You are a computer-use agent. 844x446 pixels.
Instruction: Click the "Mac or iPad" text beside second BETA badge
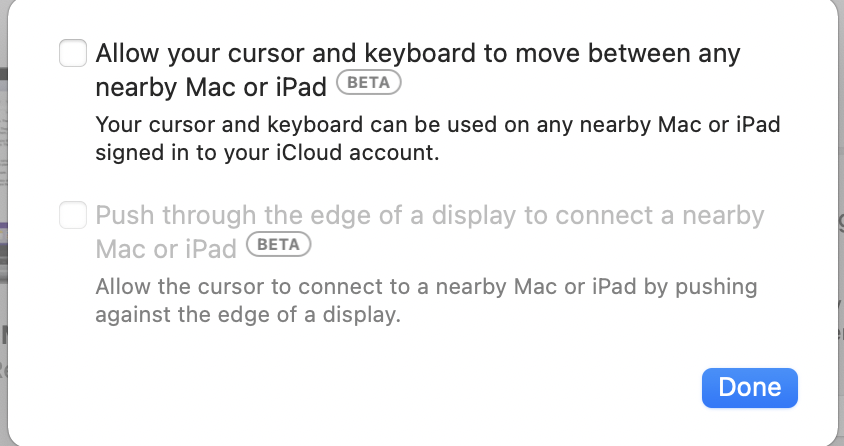(x=166, y=247)
